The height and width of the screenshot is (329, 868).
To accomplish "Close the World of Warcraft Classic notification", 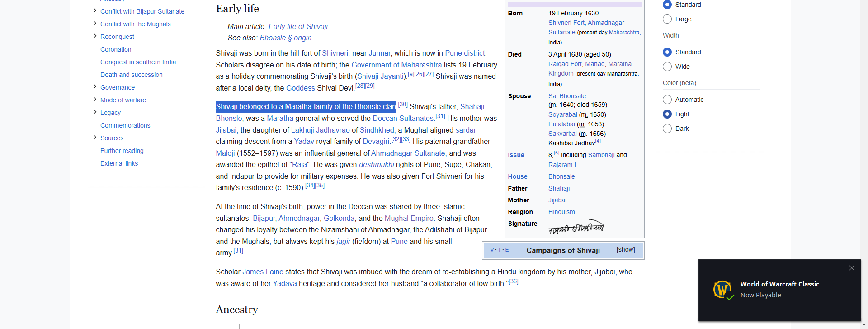I will click(x=851, y=268).
